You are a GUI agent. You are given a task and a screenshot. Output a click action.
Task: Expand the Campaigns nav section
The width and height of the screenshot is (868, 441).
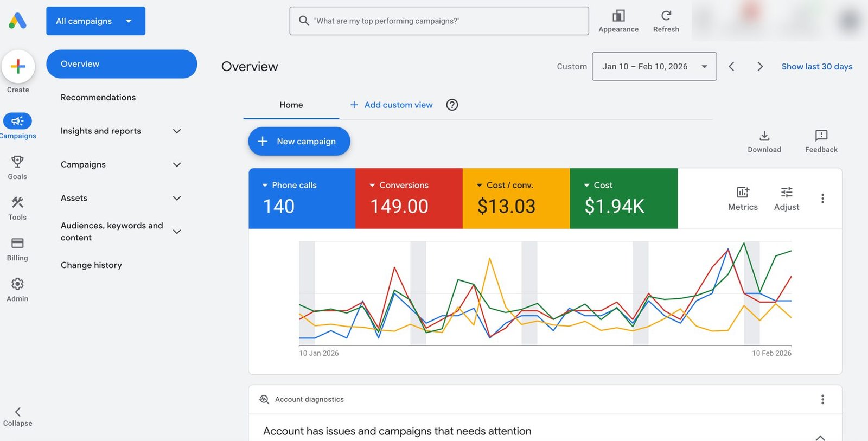pyautogui.click(x=177, y=165)
